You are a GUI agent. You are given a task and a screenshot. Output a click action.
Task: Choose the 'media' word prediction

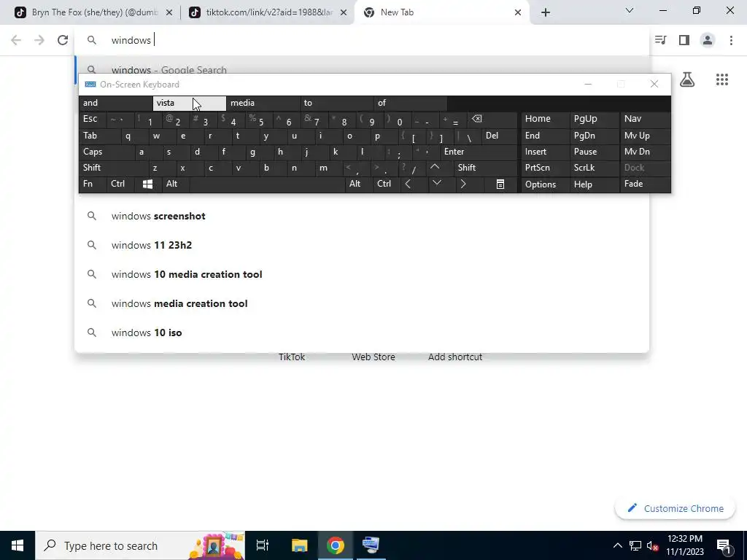263,103
